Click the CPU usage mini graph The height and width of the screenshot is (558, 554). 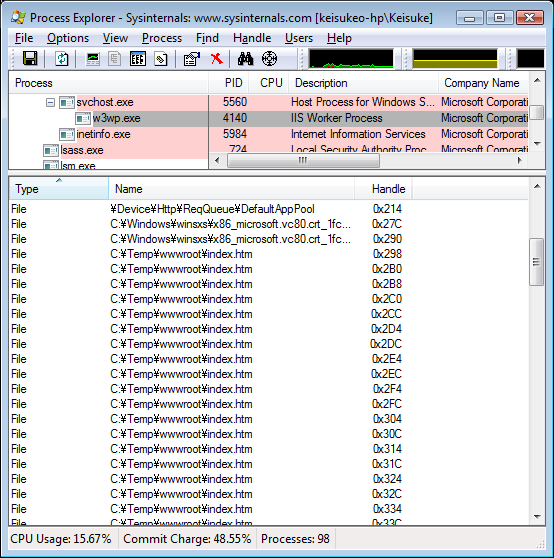[351, 59]
